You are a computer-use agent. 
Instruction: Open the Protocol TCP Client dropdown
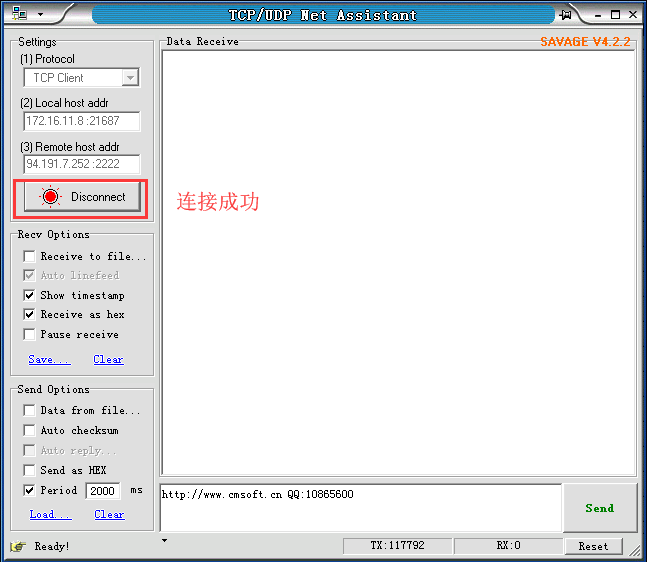[130, 78]
